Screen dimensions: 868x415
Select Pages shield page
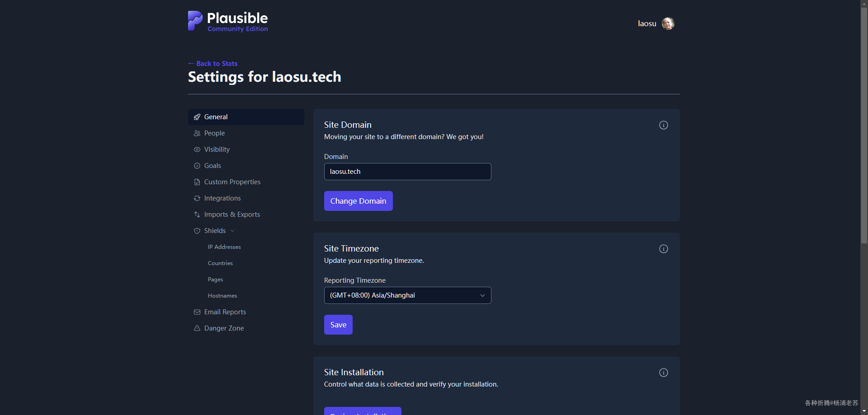[215, 280]
